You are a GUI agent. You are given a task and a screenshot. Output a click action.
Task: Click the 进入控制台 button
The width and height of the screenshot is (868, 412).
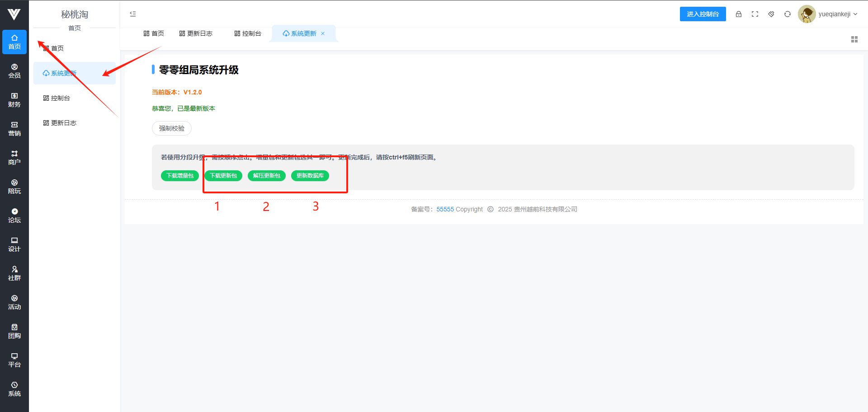(703, 14)
